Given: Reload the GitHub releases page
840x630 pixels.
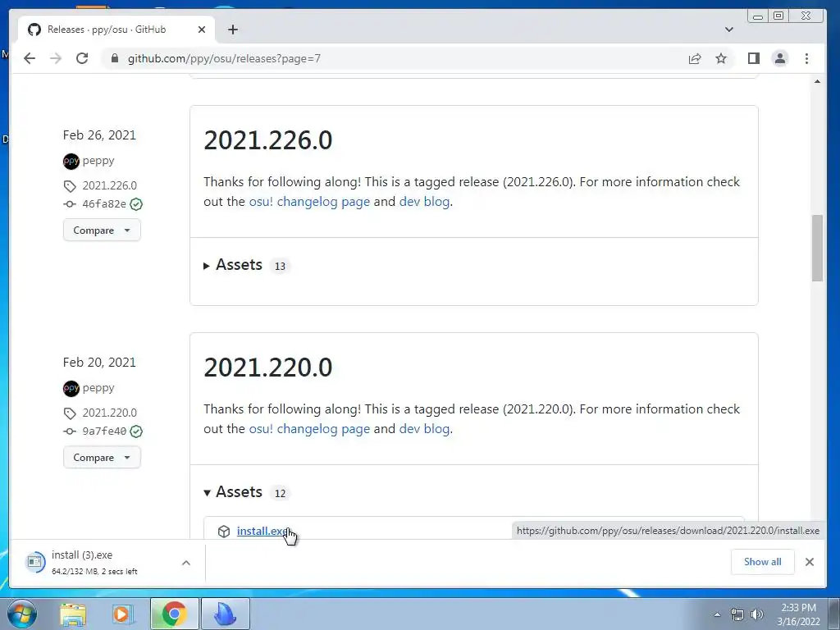Looking at the screenshot, I should coord(82,58).
